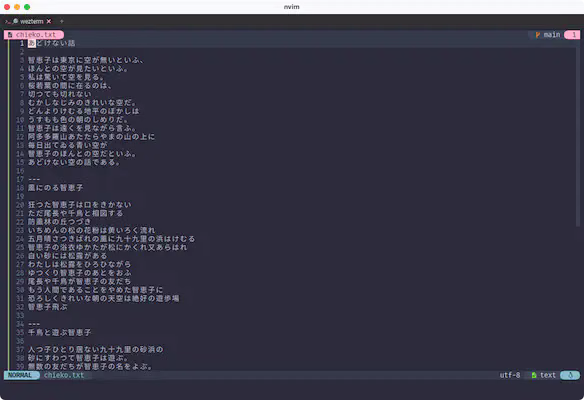The height and width of the screenshot is (400, 584).
Task: Click chieko.txt filename in the statusline
Action: click(64, 375)
